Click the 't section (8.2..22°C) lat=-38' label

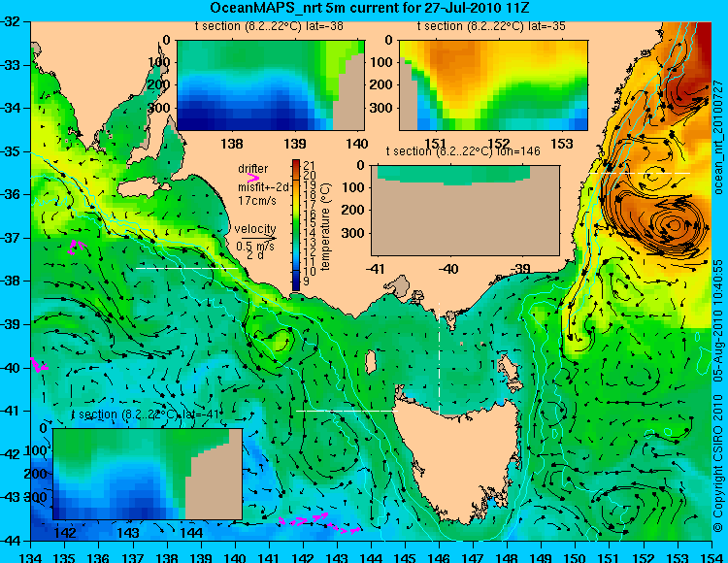coord(269,26)
